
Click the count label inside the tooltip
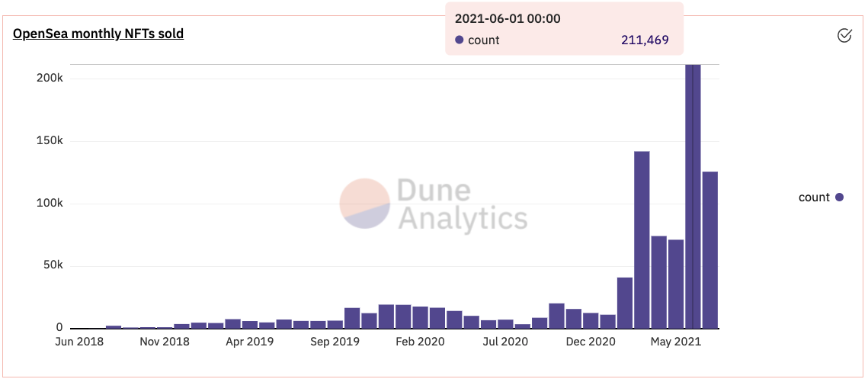click(x=484, y=40)
